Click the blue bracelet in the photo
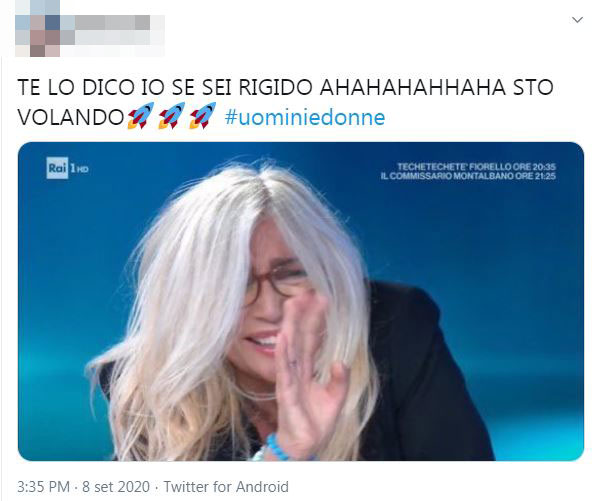The width and height of the screenshot is (598, 501). pos(278,447)
